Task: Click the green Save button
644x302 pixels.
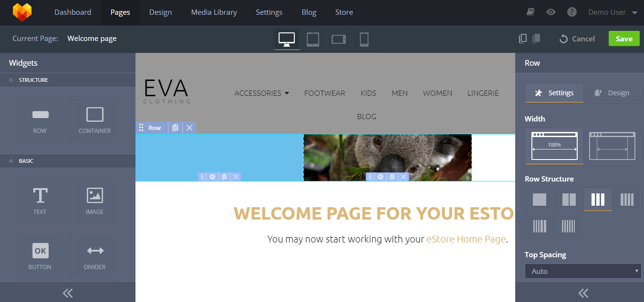Action: point(623,39)
